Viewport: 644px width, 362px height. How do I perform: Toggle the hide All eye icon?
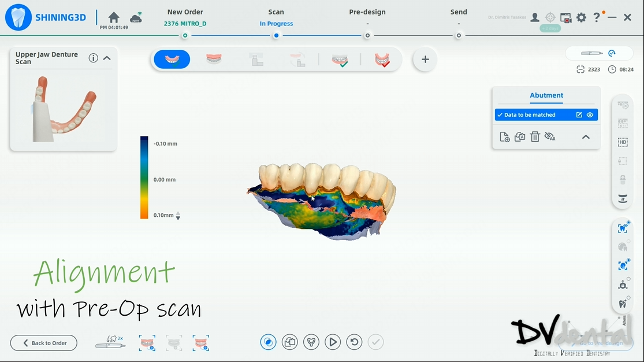550,137
